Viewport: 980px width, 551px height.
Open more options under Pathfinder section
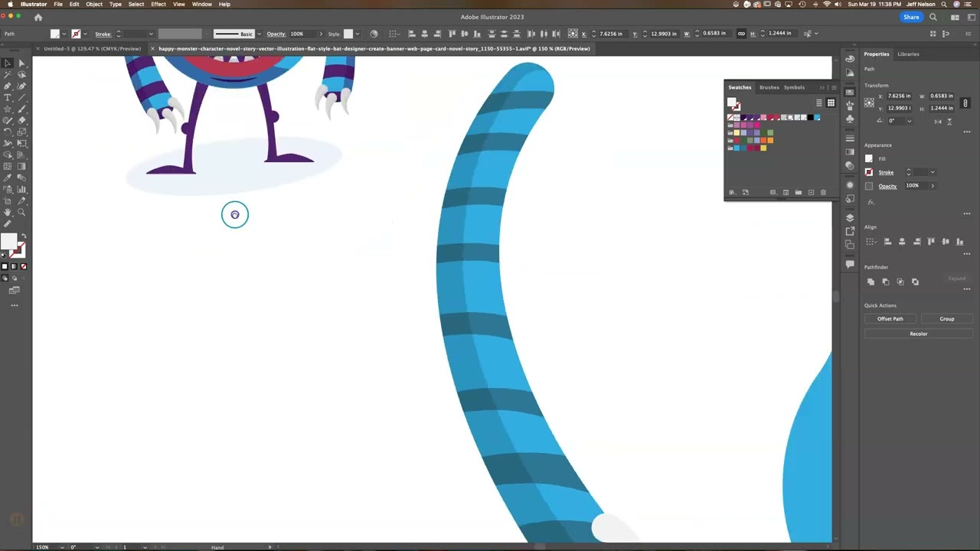pyautogui.click(x=967, y=289)
